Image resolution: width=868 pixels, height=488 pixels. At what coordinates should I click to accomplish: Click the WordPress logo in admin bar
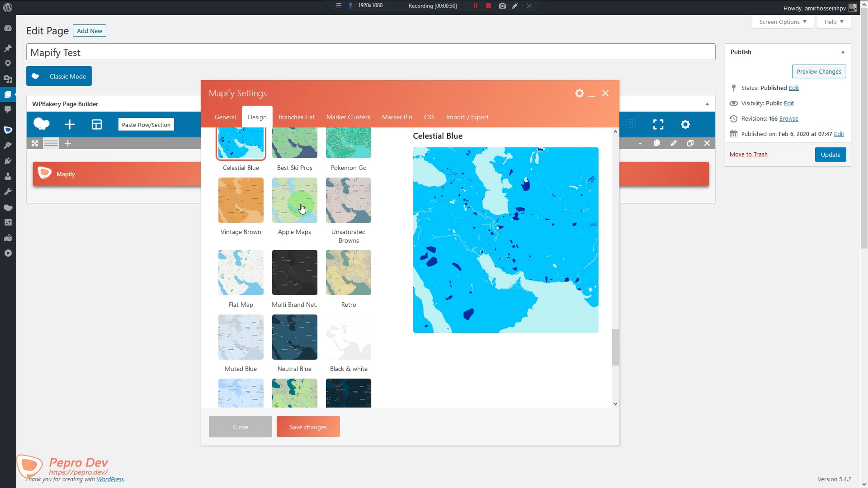8,8
